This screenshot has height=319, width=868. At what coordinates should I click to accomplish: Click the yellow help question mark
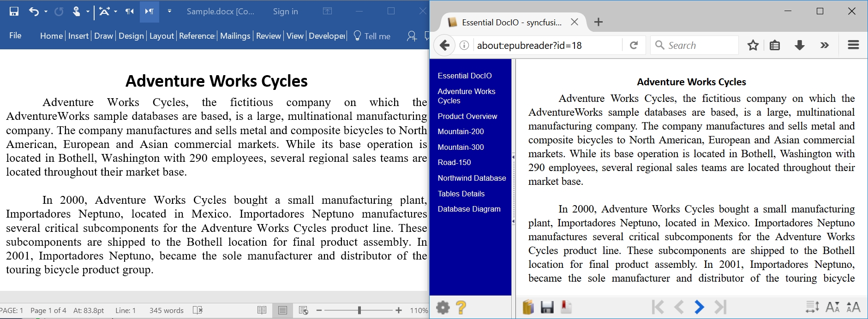[x=461, y=307]
